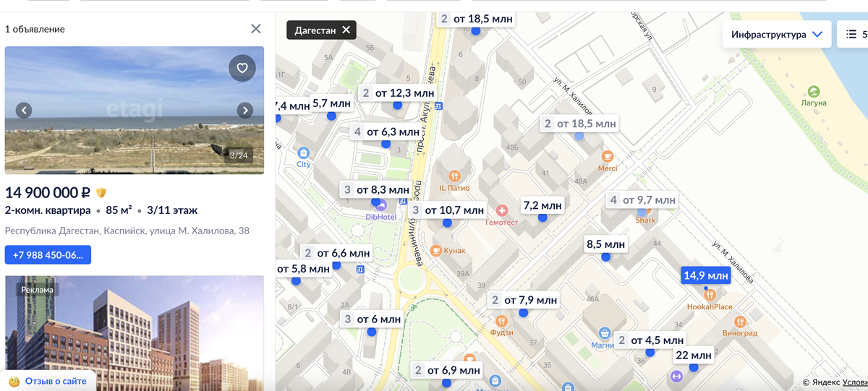Screen dimensions: 868x391
Task: Open cluster 2 от 12,3 млн
Action: (x=397, y=93)
